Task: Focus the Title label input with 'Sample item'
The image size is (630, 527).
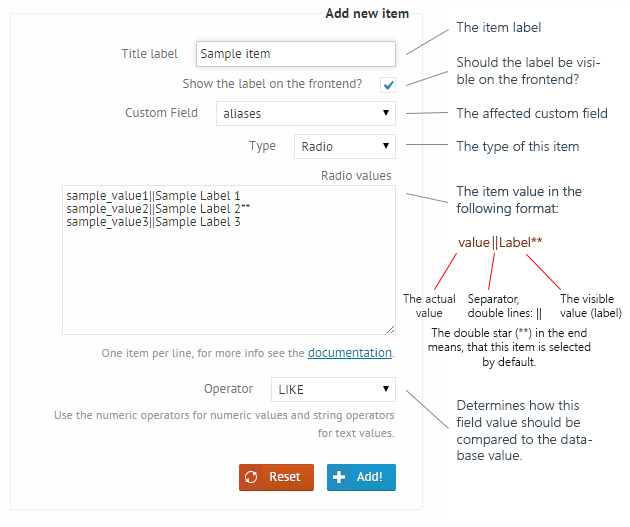Action: [x=295, y=53]
